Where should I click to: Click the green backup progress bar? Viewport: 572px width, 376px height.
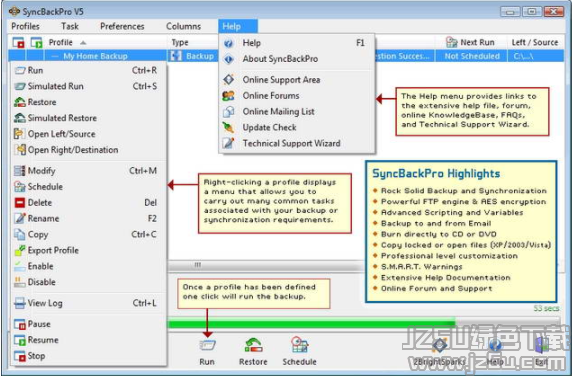point(311,323)
